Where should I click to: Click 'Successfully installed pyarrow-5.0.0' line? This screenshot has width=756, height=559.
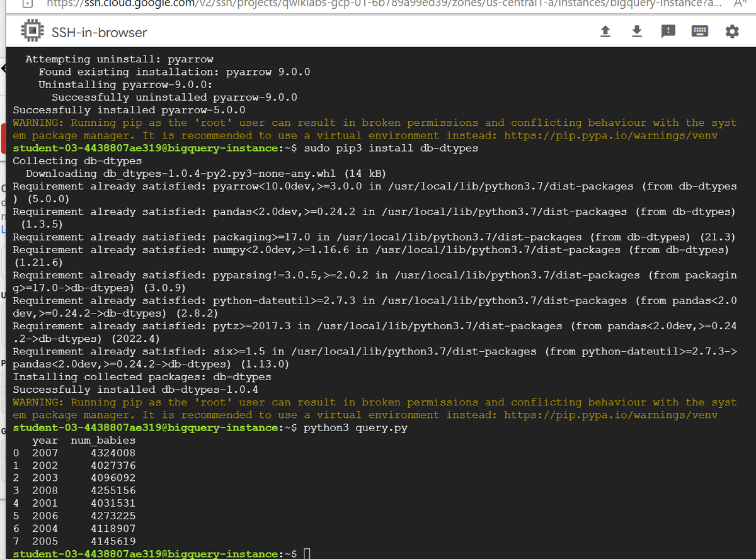(x=129, y=110)
